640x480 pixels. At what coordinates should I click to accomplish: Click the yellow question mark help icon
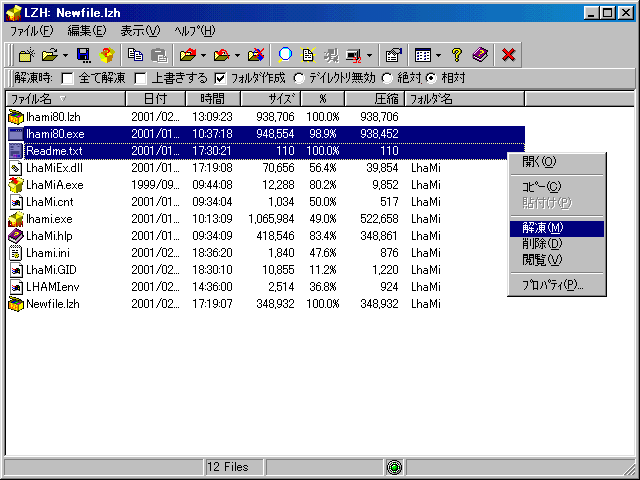pos(457,55)
